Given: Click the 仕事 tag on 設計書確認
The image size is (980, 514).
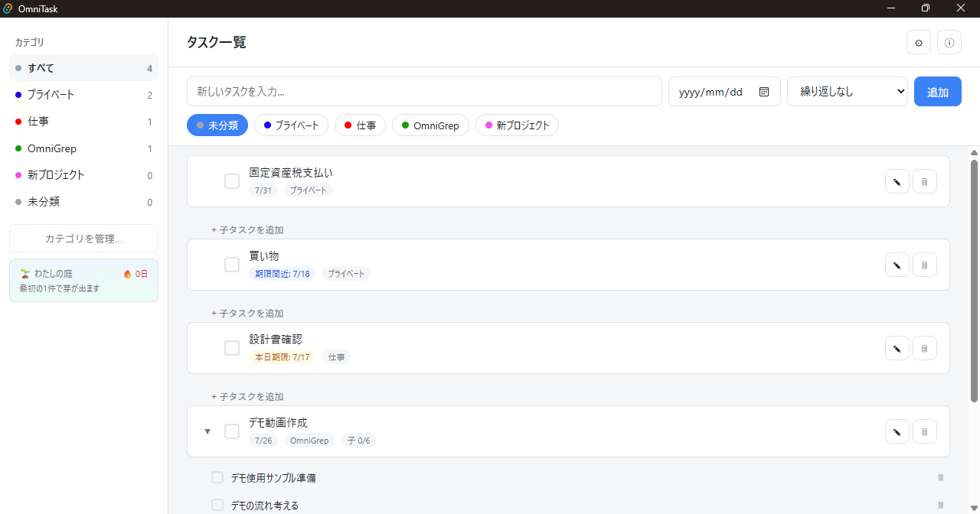Looking at the screenshot, I should click(x=336, y=356).
